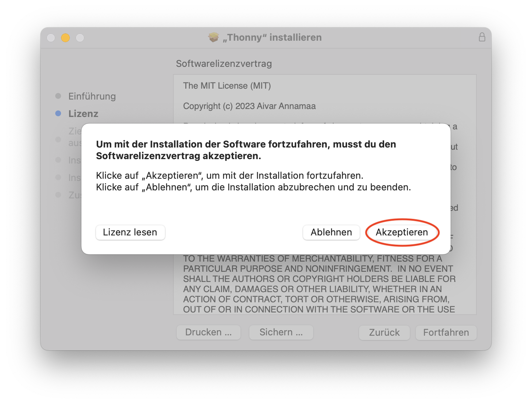Image resolution: width=532 pixels, height=404 pixels.
Task: Click the Zurück button
Action: tap(384, 332)
